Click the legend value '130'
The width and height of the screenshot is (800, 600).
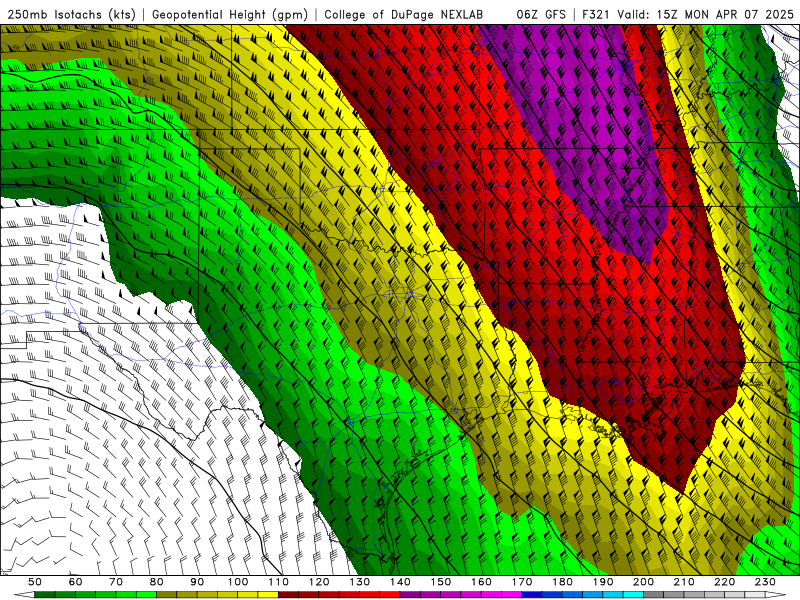pos(360,582)
